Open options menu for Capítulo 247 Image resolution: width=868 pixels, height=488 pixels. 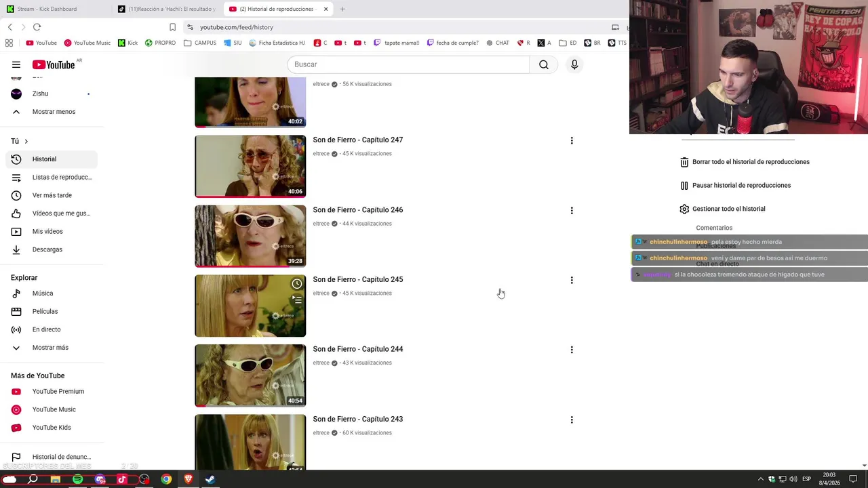pyautogui.click(x=572, y=141)
